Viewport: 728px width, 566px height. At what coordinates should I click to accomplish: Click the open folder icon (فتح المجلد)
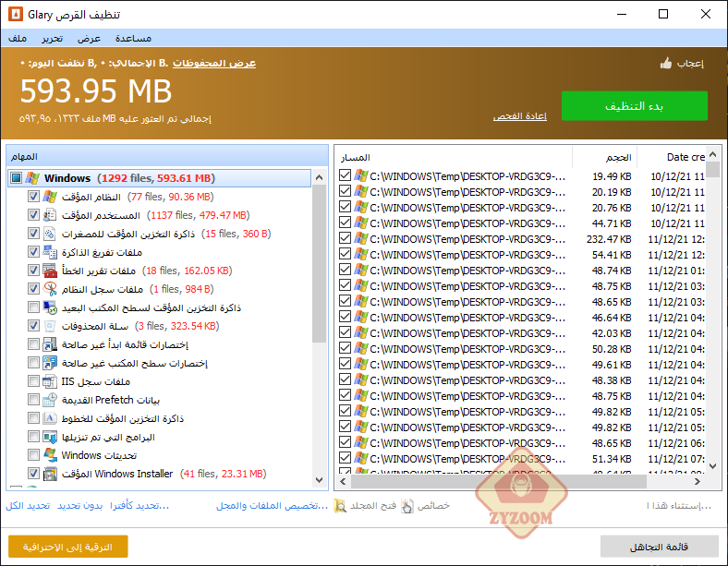[x=340, y=506]
